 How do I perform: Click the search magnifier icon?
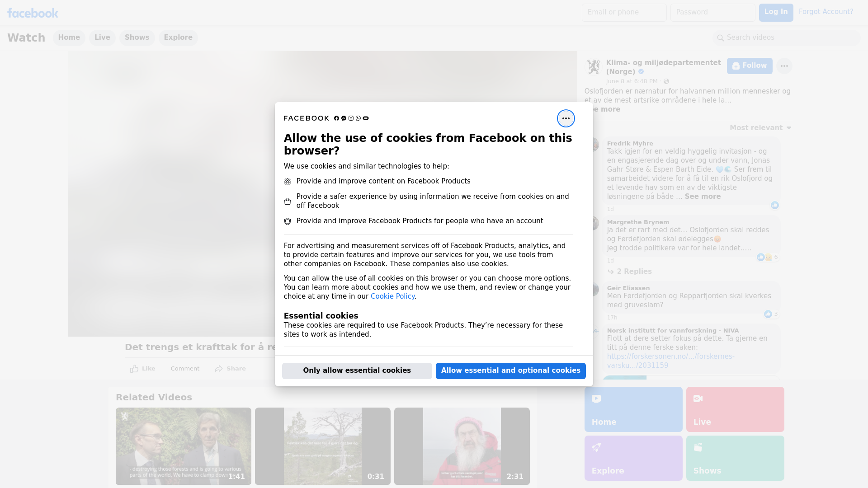pos(720,38)
